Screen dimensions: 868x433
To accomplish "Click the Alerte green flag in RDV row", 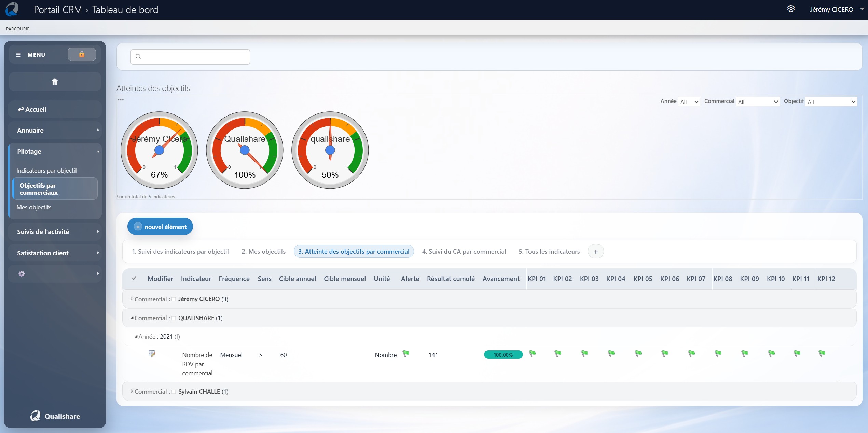I will click(x=406, y=353).
